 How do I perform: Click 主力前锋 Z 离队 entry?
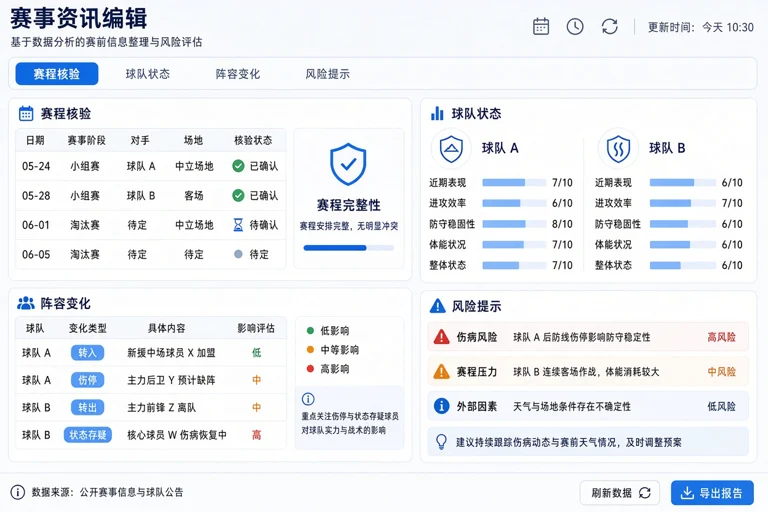point(162,408)
